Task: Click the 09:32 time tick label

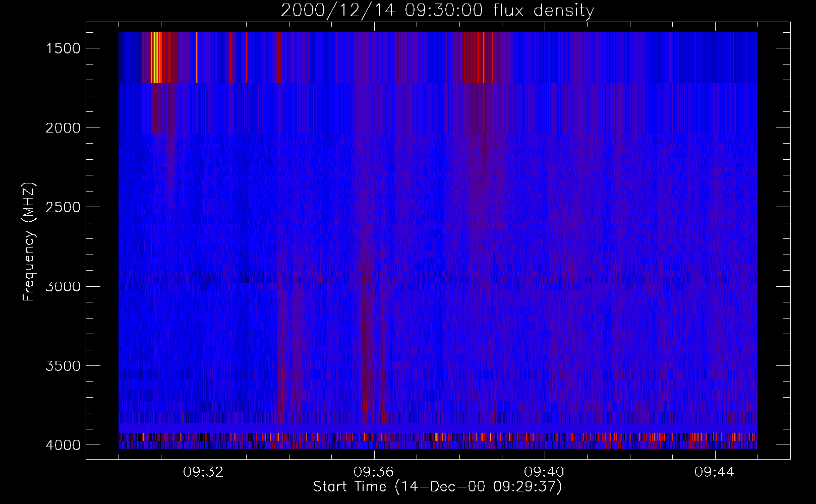Action: pyautogui.click(x=203, y=472)
